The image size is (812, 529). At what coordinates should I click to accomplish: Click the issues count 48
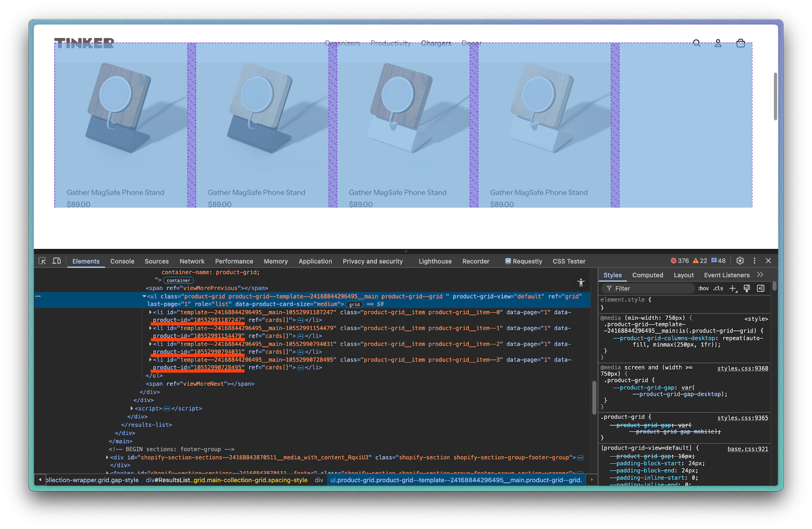718,261
